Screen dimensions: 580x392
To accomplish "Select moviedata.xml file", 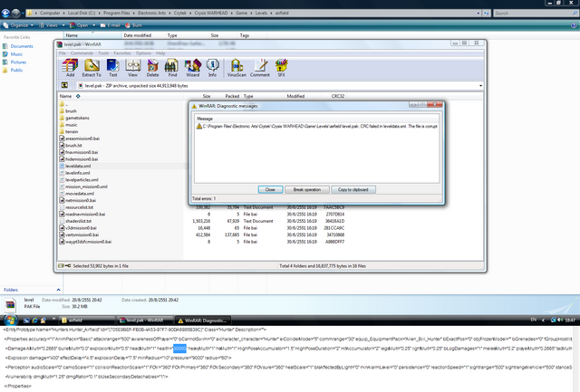I will 80,194.
